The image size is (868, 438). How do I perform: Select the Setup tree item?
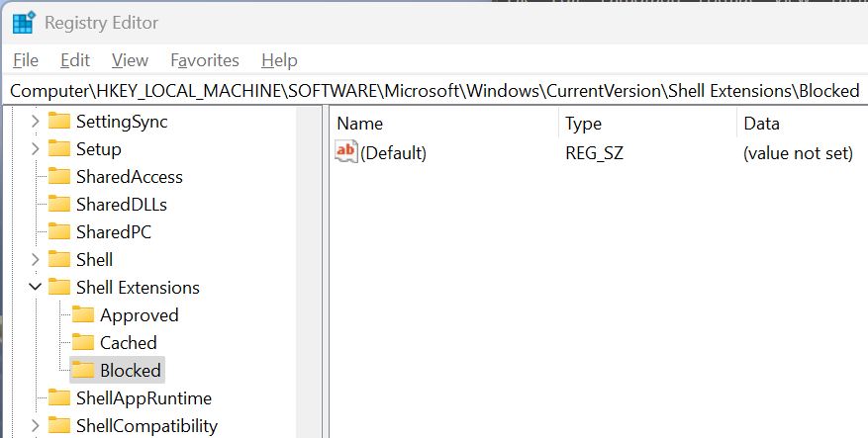(x=99, y=148)
